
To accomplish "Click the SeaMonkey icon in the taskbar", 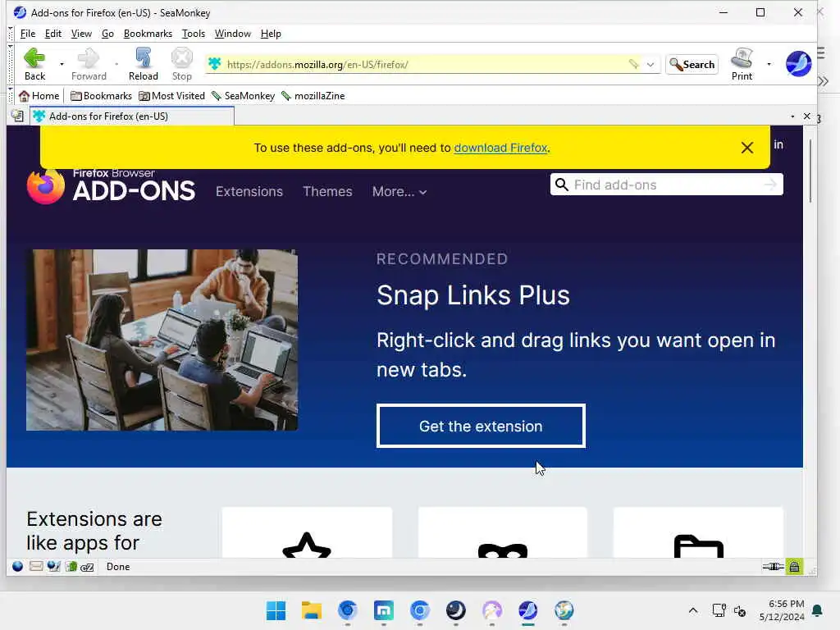I will coord(527,610).
